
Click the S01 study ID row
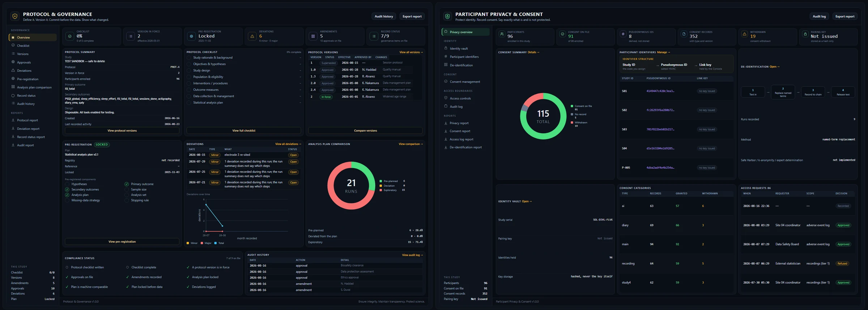coord(676,91)
